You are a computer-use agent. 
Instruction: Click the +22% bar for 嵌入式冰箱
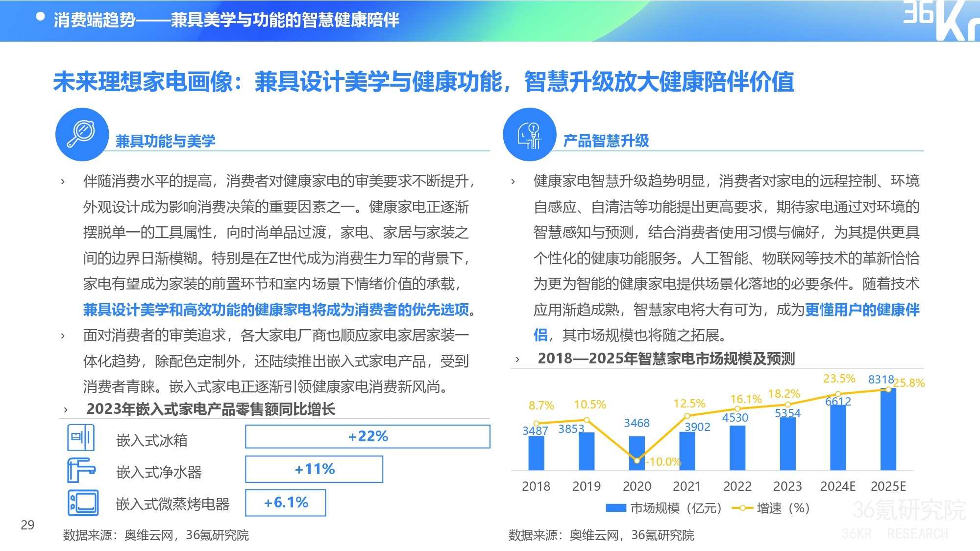point(367,436)
